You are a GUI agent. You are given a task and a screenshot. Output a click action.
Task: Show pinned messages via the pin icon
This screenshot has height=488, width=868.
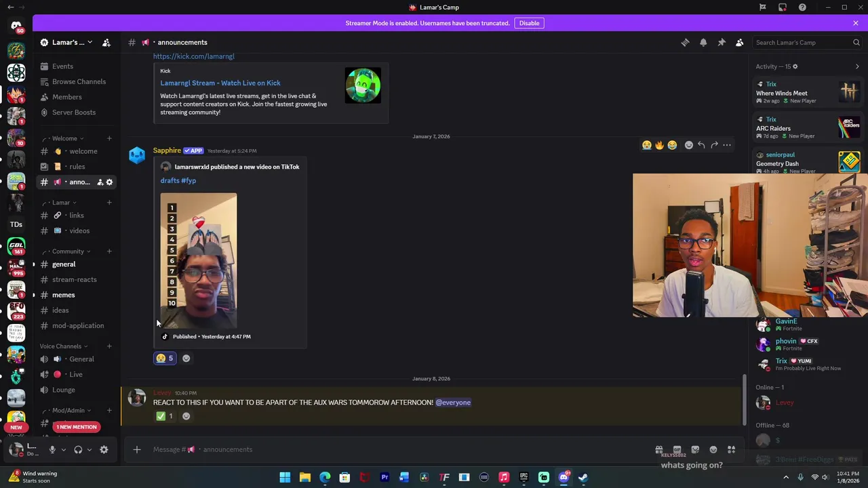722,42
